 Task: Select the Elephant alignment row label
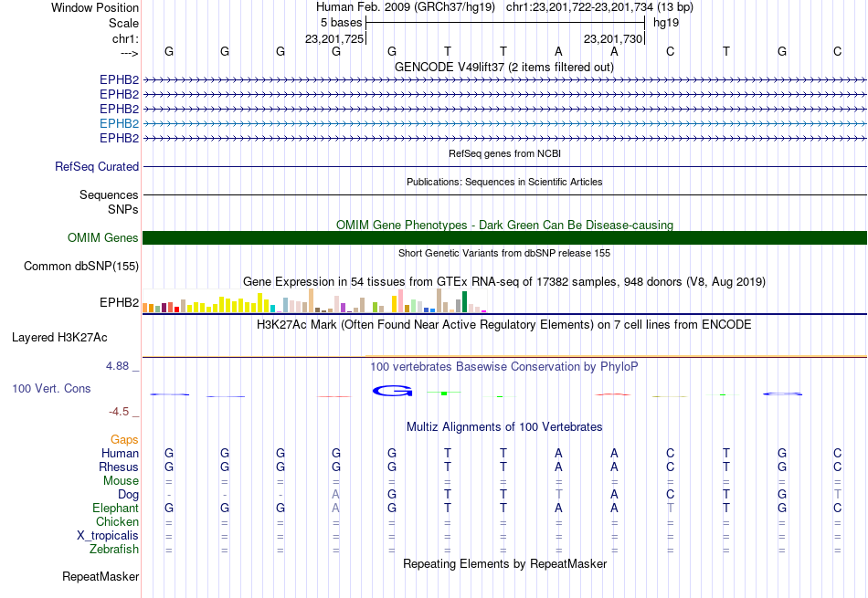[115, 508]
